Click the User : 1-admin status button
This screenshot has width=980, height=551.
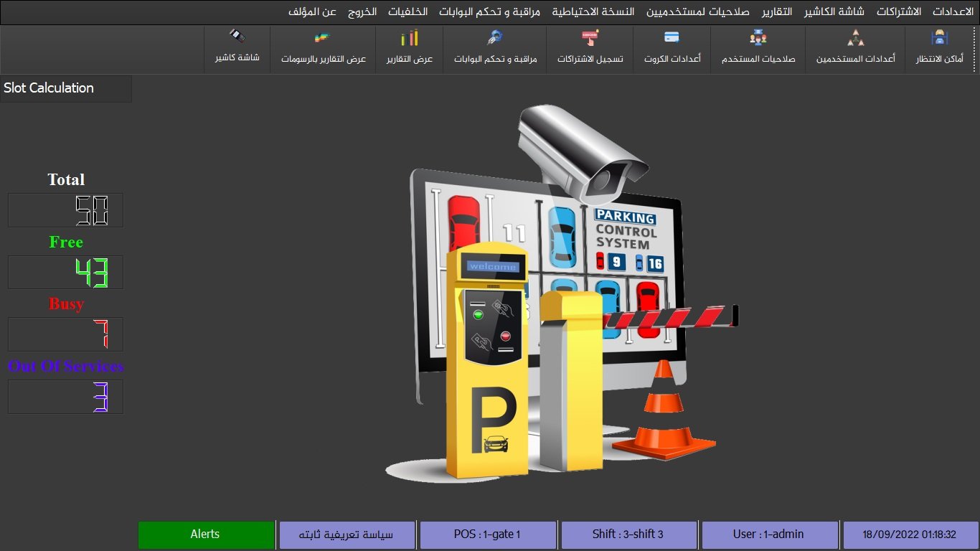769,535
